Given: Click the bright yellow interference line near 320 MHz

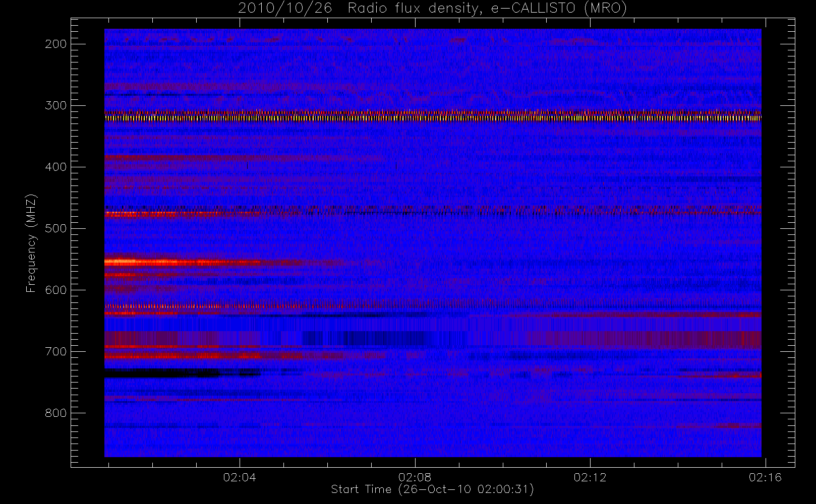Looking at the screenshot, I should [x=433, y=118].
